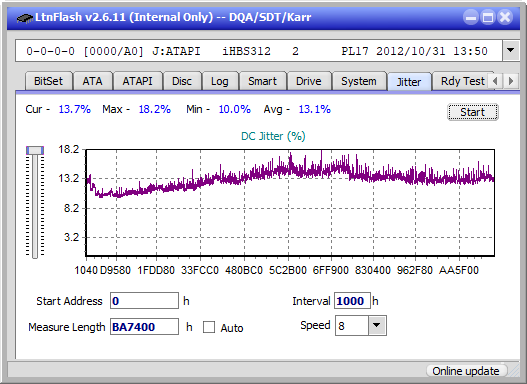Image resolution: width=527 pixels, height=384 pixels.
Task: Open the Disc tab
Action: (182, 81)
